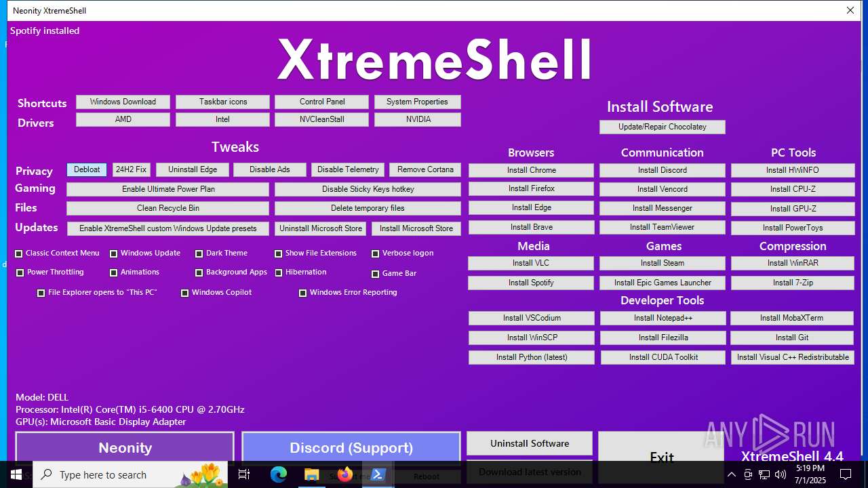The image size is (868, 488).
Task: Click Delete temporary files
Action: coord(368,208)
